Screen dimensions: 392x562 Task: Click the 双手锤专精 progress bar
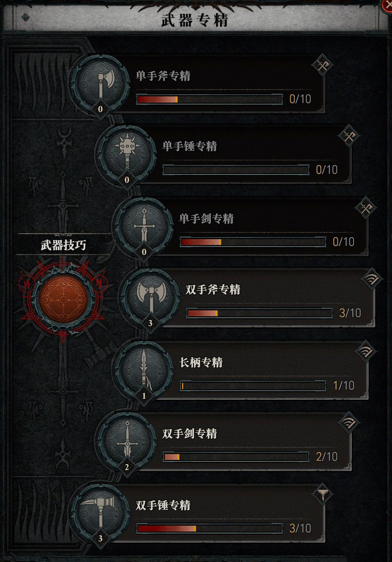tap(209, 528)
